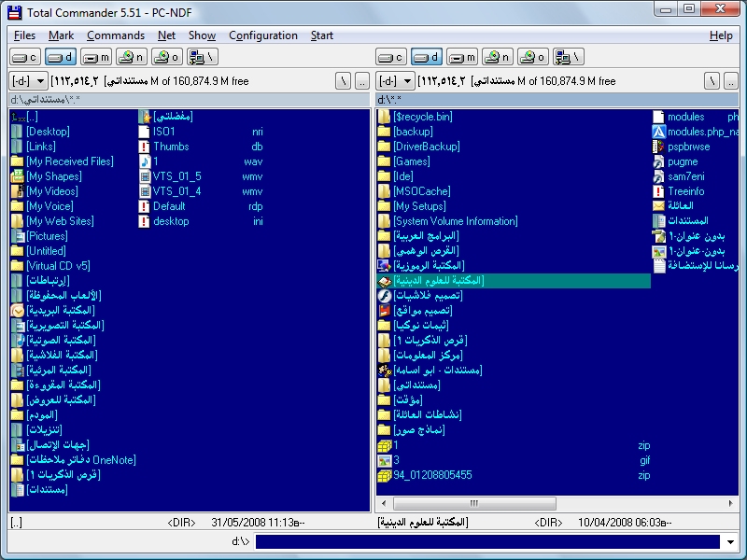Image resolution: width=747 pixels, height=560 pixels.
Task: Open the Show menu
Action: coord(202,35)
